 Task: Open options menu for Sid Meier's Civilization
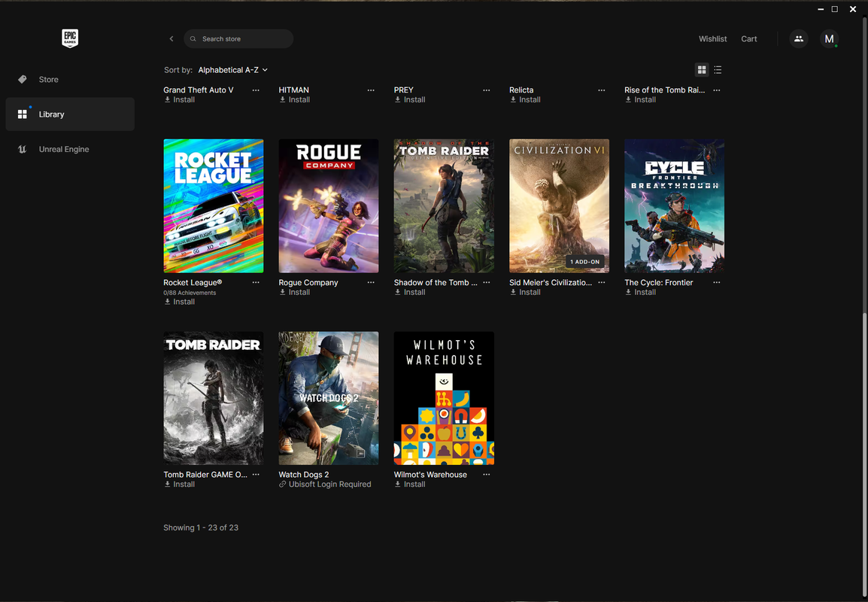601,282
